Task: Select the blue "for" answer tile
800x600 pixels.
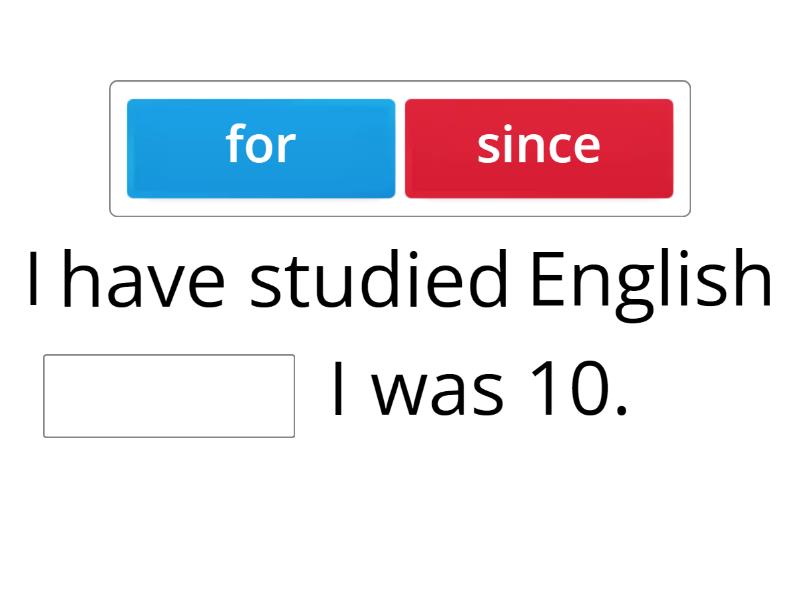Action: tap(261, 148)
